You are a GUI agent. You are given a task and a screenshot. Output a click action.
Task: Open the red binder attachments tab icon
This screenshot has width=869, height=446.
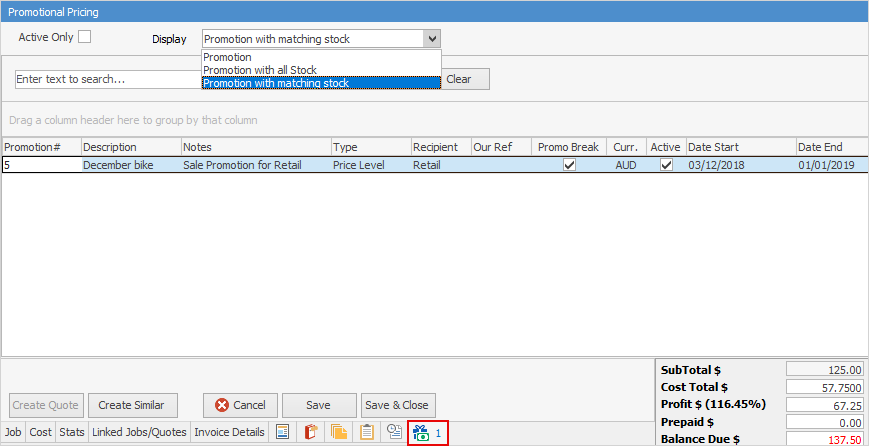point(311,432)
